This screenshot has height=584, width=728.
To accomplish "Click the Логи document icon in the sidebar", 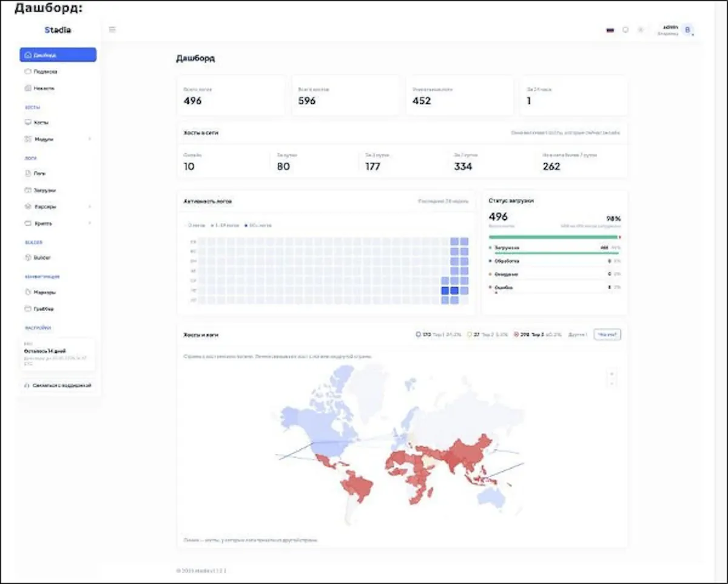I will pos(27,173).
